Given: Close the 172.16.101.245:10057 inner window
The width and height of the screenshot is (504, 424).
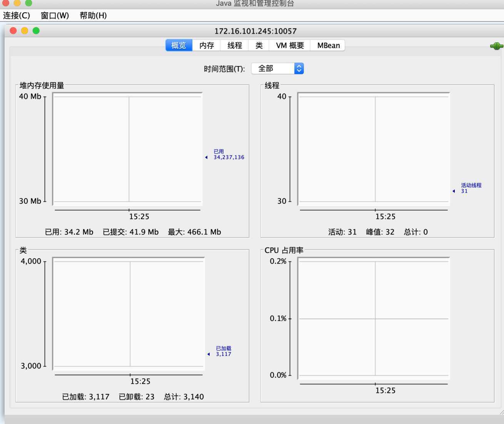Looking at the screenshot, I should click(13, 31).
